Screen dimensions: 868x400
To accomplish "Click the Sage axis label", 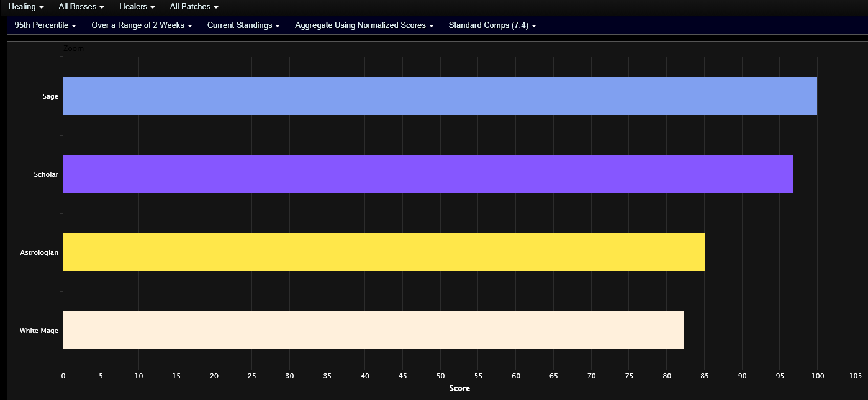I will [50, 96].
